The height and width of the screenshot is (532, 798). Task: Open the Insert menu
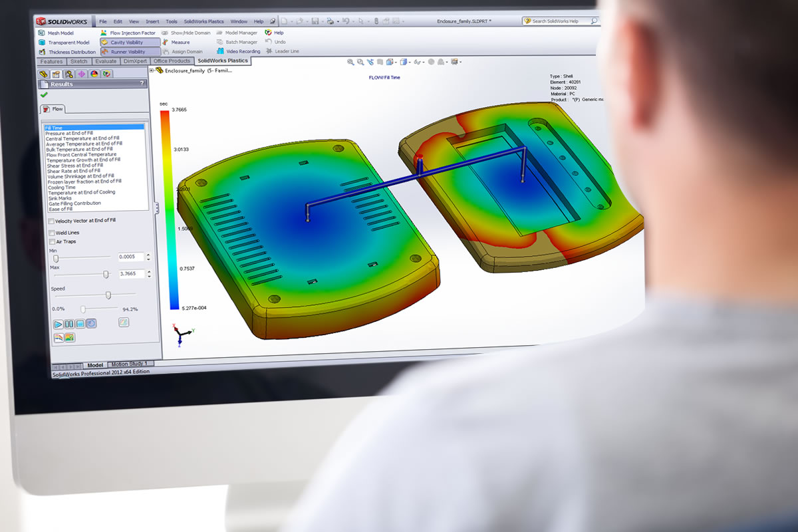pyautogui.click(x=152, y=21)
